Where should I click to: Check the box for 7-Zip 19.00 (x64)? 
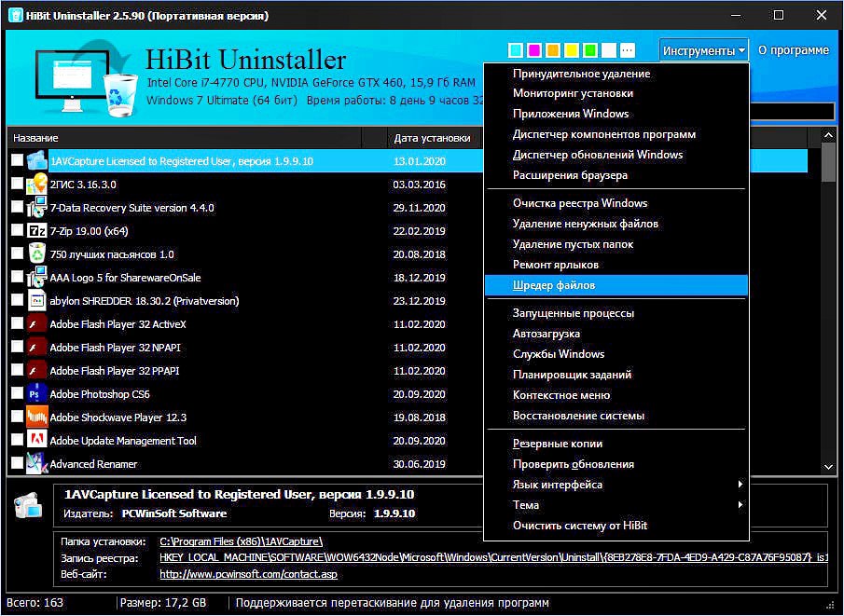17,230
